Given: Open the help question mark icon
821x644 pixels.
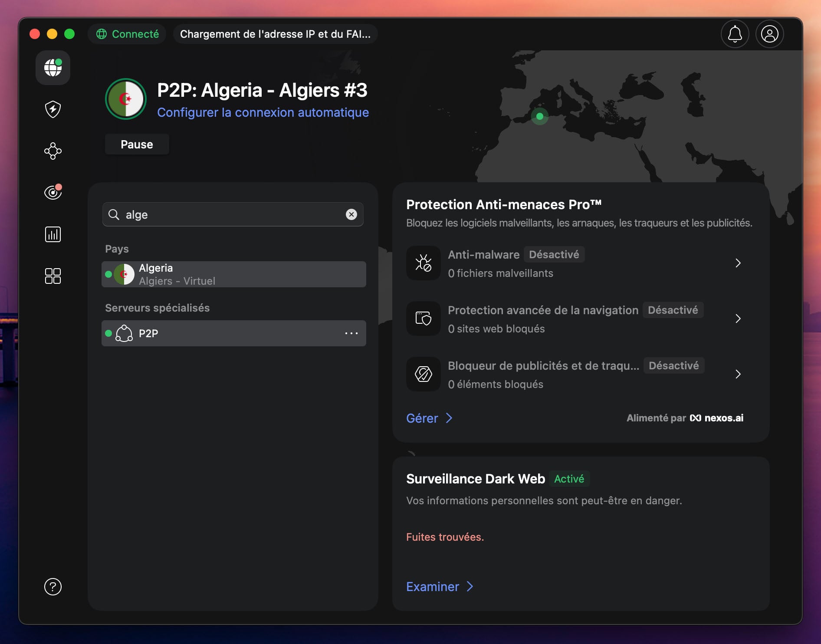Looking at the screenshot, I should click(53, 587).
